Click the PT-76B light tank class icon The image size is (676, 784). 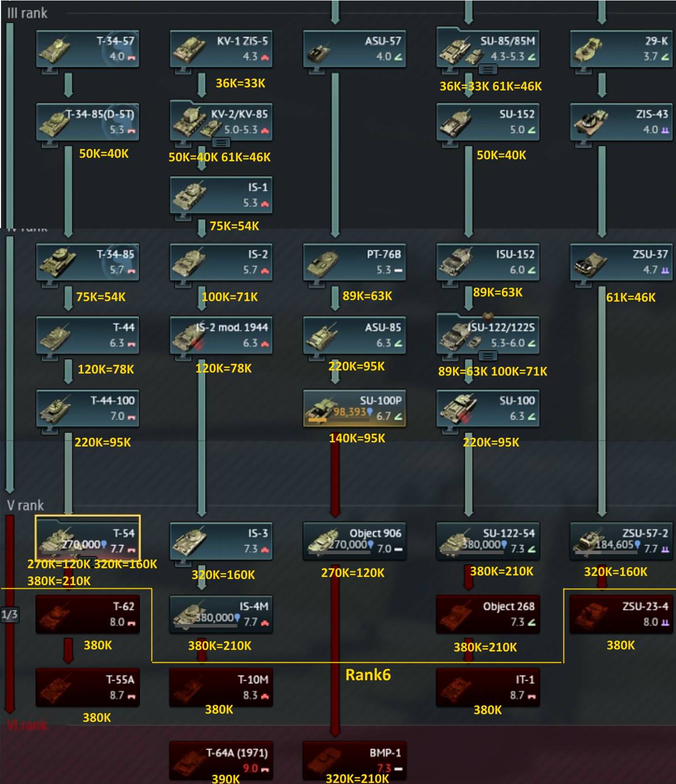(x=398, y=270)
